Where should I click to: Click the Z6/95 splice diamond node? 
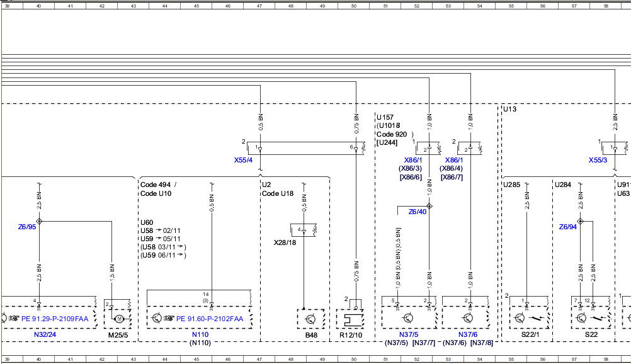click(x=39, y=221)
